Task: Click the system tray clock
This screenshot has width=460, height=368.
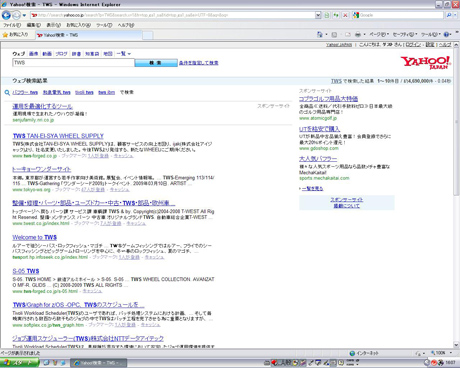Action: [x=450, y=362]
